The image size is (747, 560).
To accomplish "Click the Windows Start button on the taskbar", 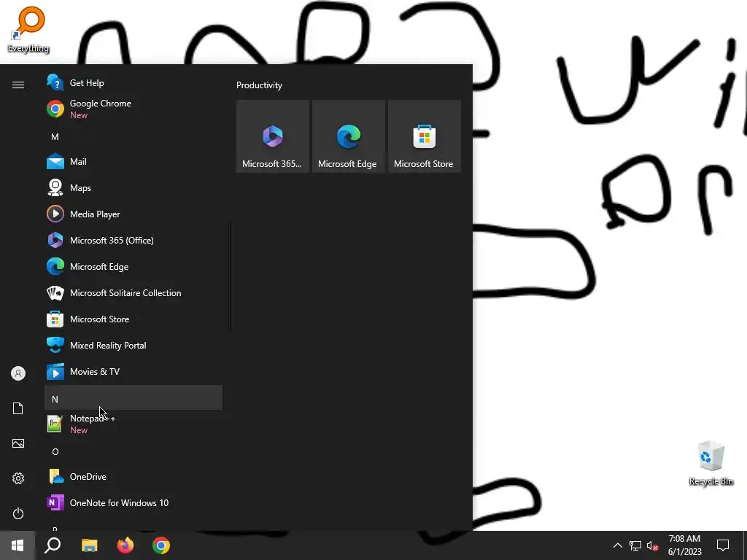I will 18,545.
